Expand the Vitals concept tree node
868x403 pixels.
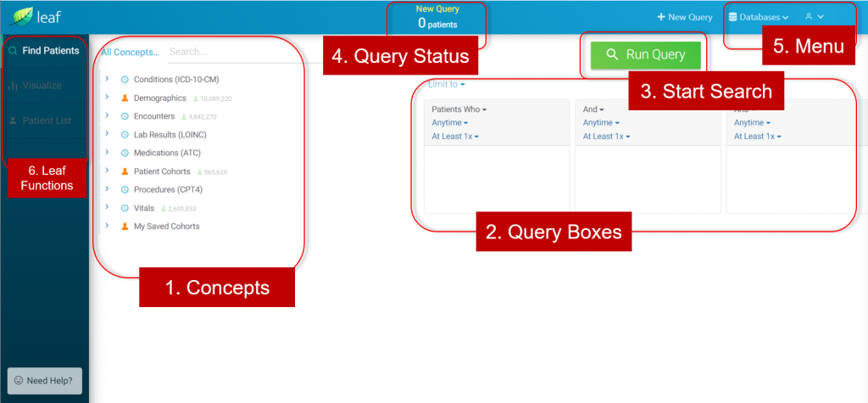click(x=107, y=208)
